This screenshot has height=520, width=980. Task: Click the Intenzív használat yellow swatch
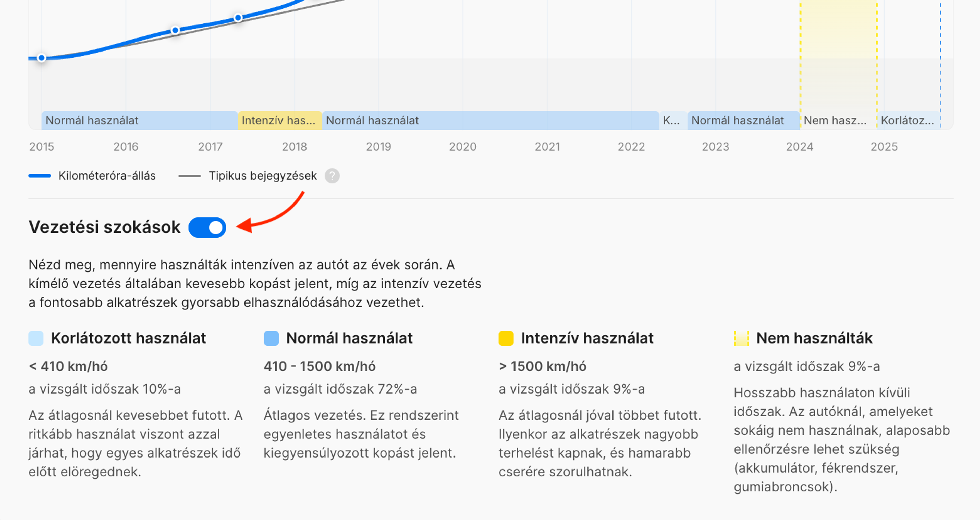506,338
